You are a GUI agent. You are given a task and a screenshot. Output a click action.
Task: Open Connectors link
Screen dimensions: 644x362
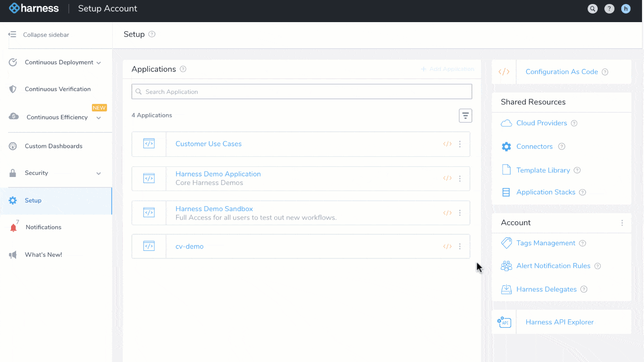tap(534, 147)
